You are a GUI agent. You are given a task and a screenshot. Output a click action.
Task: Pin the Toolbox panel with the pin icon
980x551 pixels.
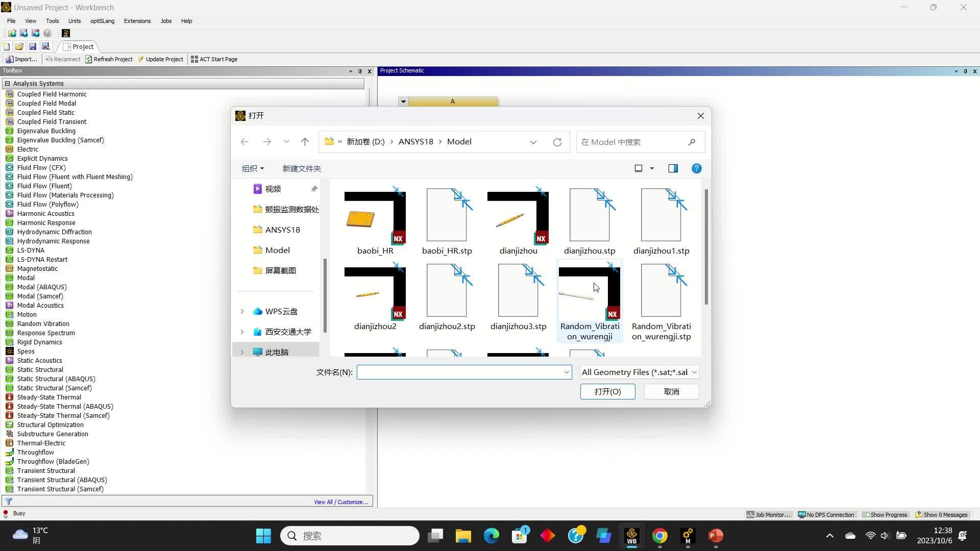tap(360, 71)
